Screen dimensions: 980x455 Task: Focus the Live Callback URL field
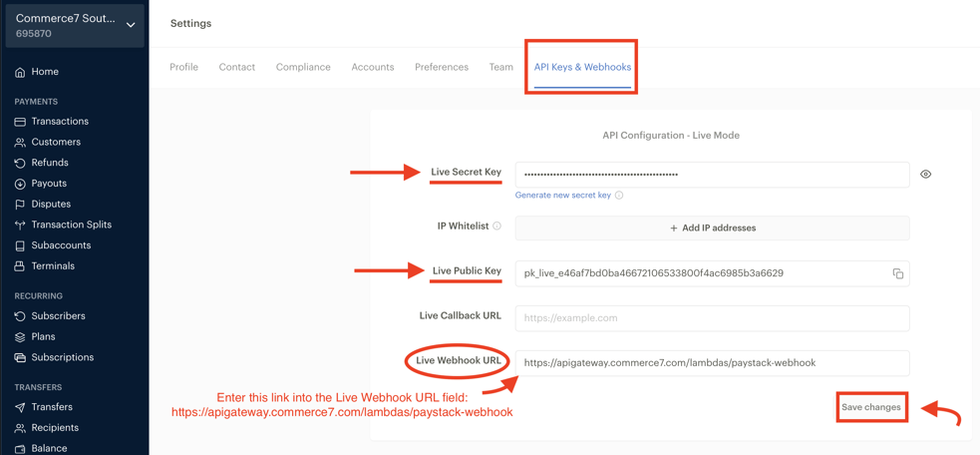point(712,318)
